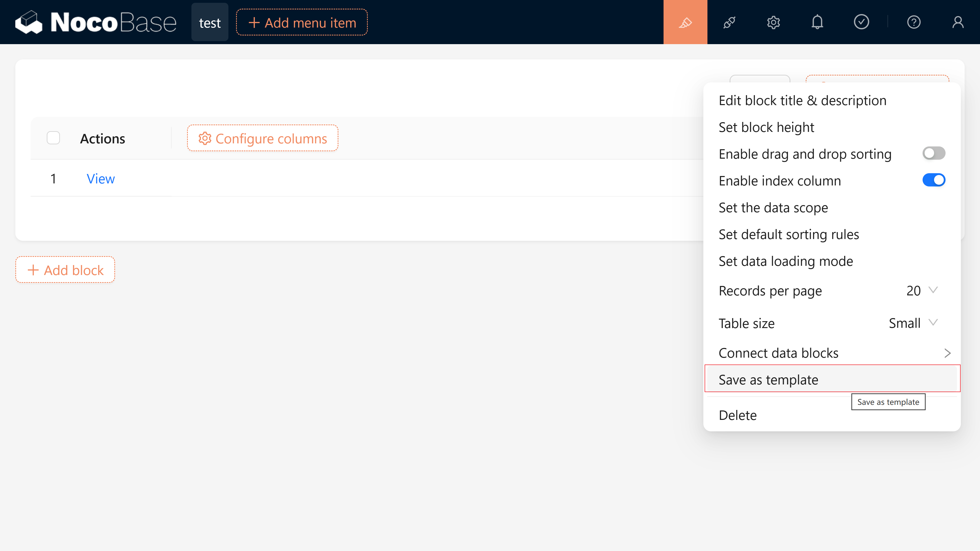Select the test menu tab
This screenshot has width=980, height=551.
tap(210, 23)
